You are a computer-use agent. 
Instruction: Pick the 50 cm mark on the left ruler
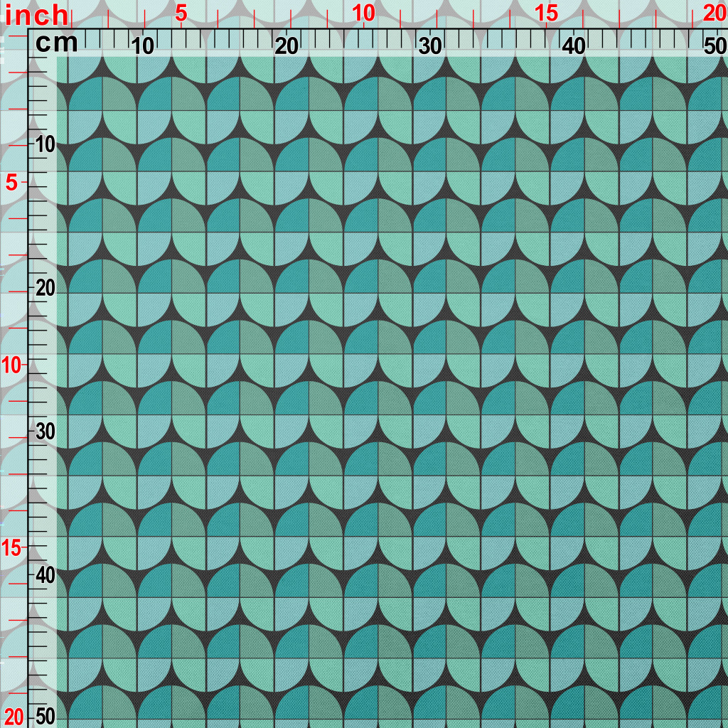(x=45, y=715)
